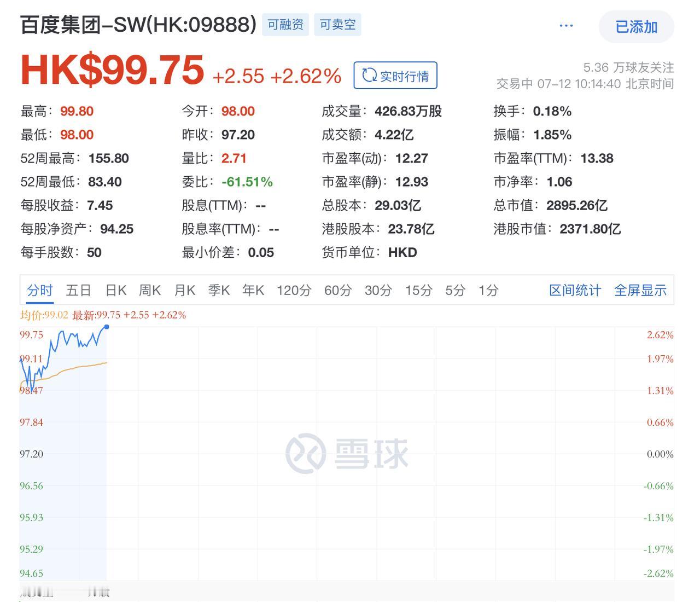Click the 市盈率(动) value 12.27
The image size is (700, 602).
point(412,158)
